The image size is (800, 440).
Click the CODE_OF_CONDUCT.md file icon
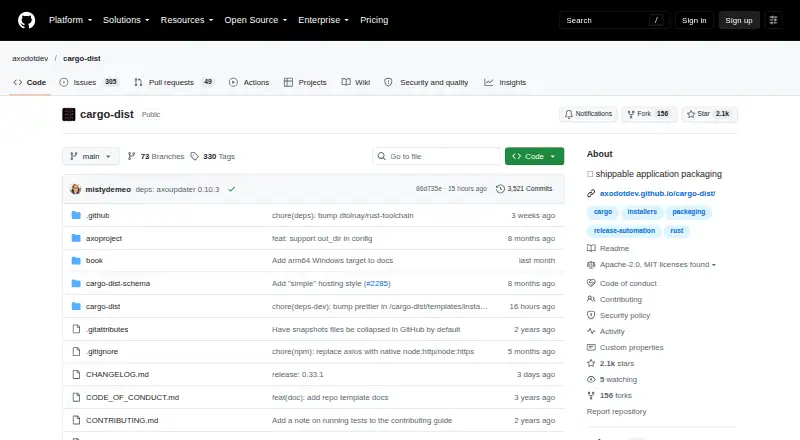[76, 397]
